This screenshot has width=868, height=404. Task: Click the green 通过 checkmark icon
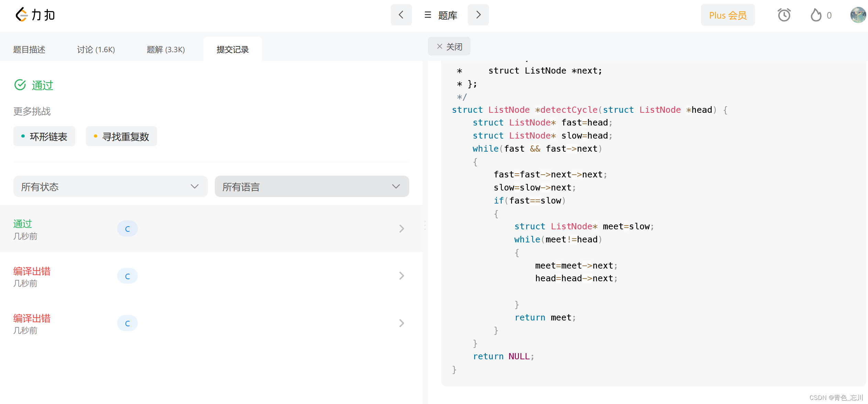(x=20, y=85)
